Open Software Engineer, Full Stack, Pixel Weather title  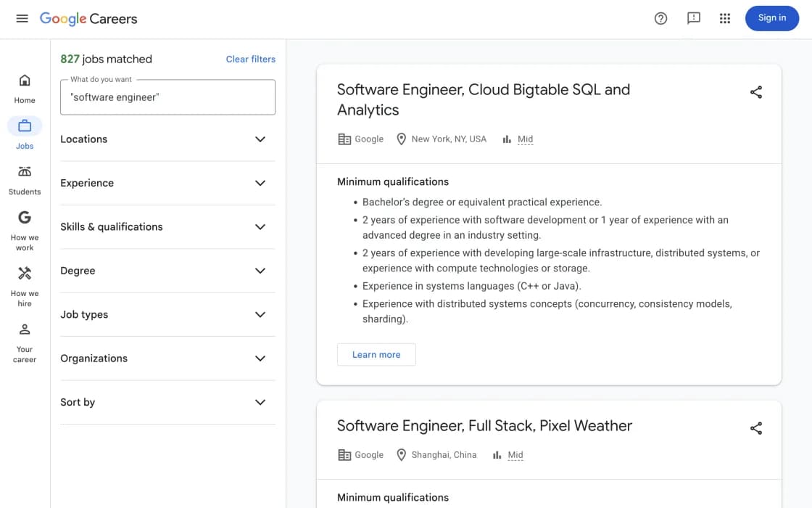tap(484, 425)
